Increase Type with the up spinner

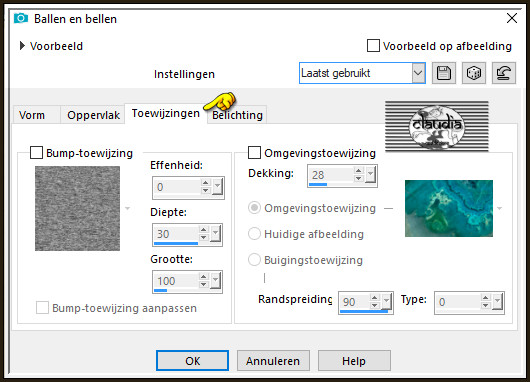tap(485, 297)
